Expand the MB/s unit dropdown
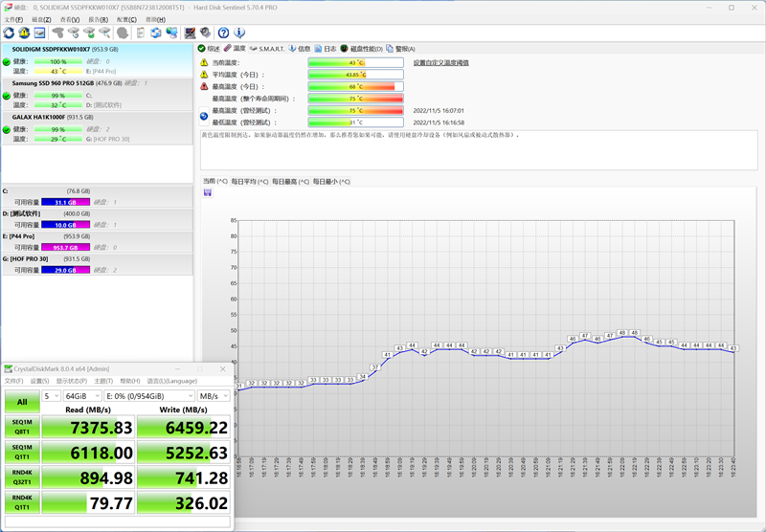The width and height of the screenshot is (766, 532). pyautogui.click(x=213, y=395)
